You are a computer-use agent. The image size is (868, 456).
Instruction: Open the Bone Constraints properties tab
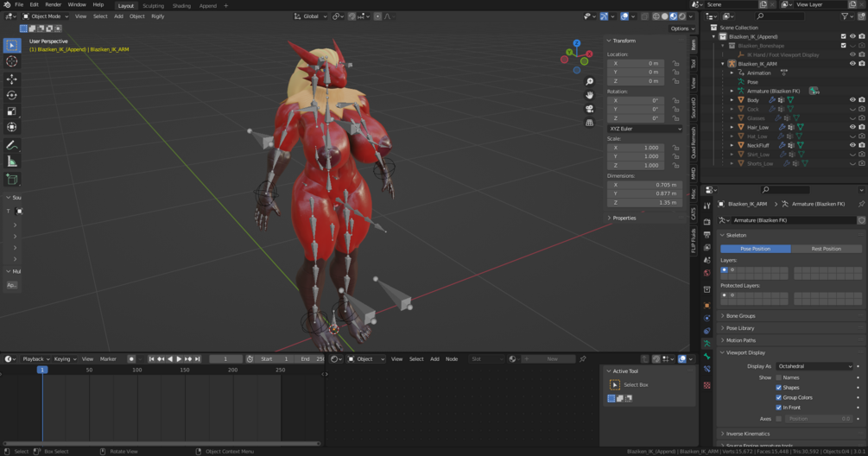point(706,369)
